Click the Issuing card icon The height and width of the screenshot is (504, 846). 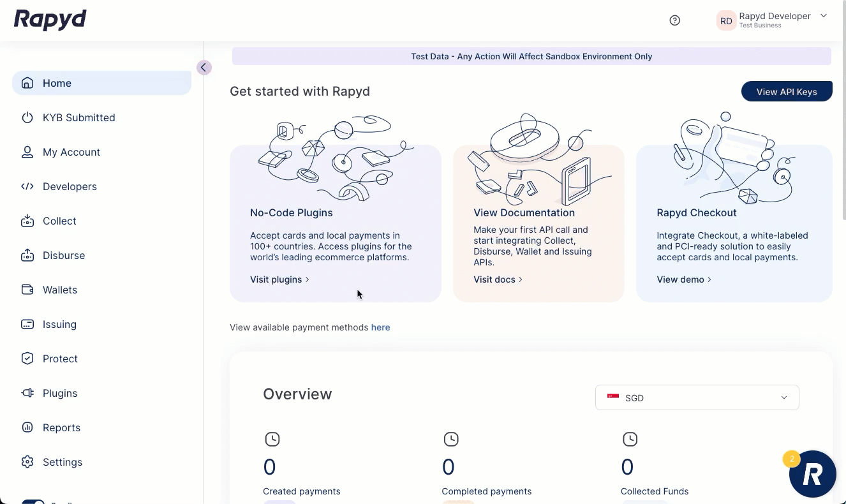point(27,324)
